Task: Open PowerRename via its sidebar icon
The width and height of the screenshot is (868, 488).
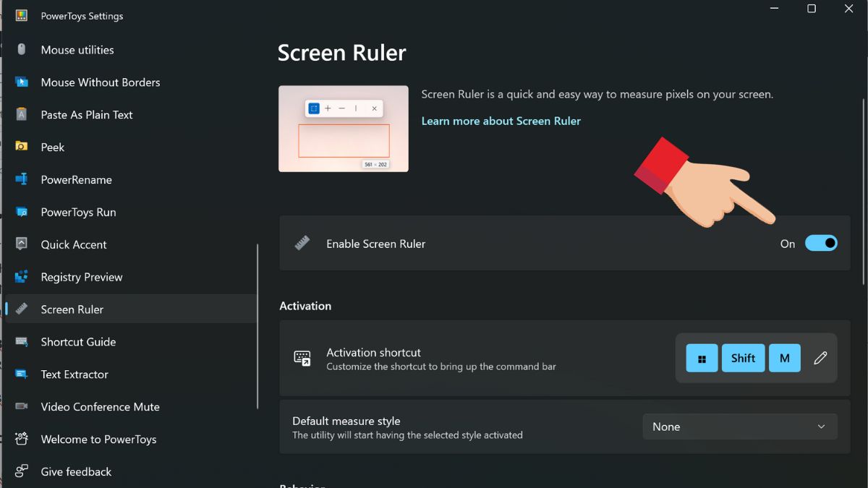Action: pos(22,180)
